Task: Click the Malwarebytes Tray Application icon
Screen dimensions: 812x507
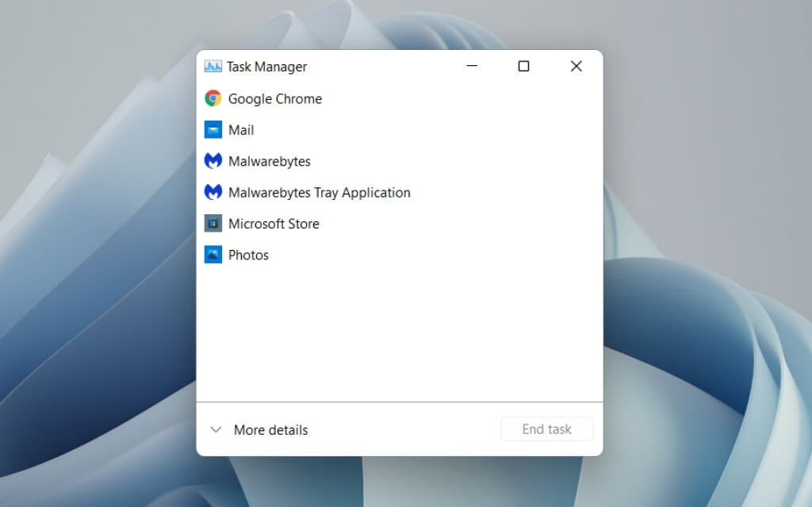Action: click(x=213, y=192)
